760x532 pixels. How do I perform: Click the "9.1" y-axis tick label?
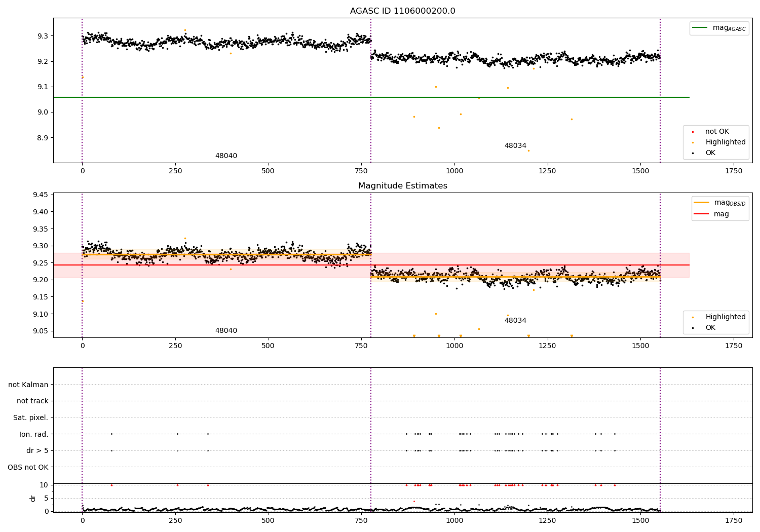(x=42, y=87)
